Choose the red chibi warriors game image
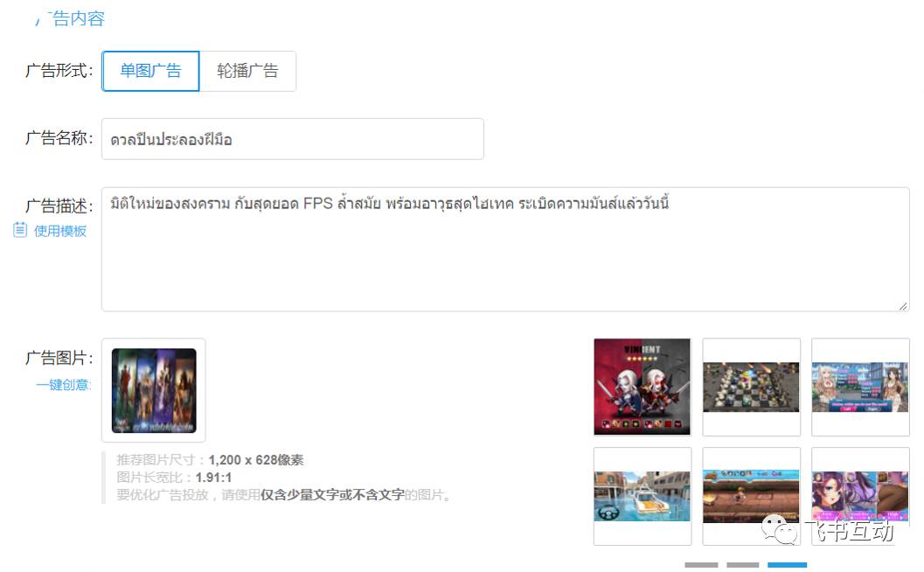Image resolution: width=924 pixels, height=572 pixels. pyautogui.click(x=642, y=387)
